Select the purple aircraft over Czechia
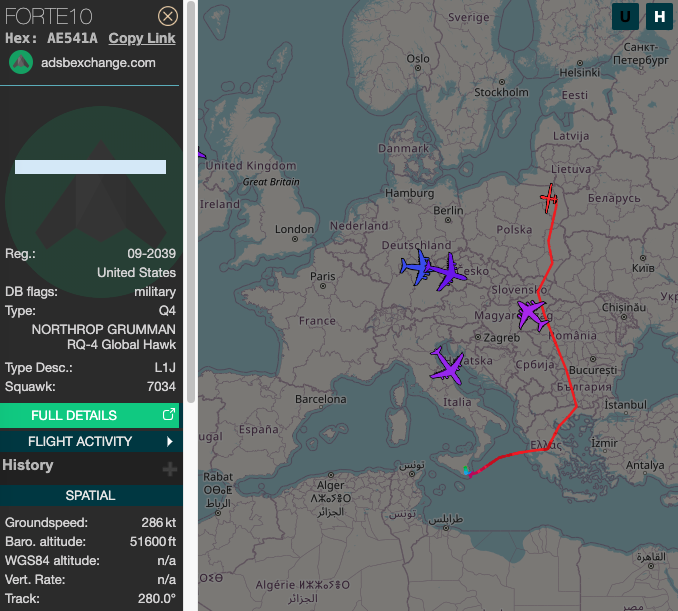The height and width of the screenshot is (611, 678). (x=449, y=271)
